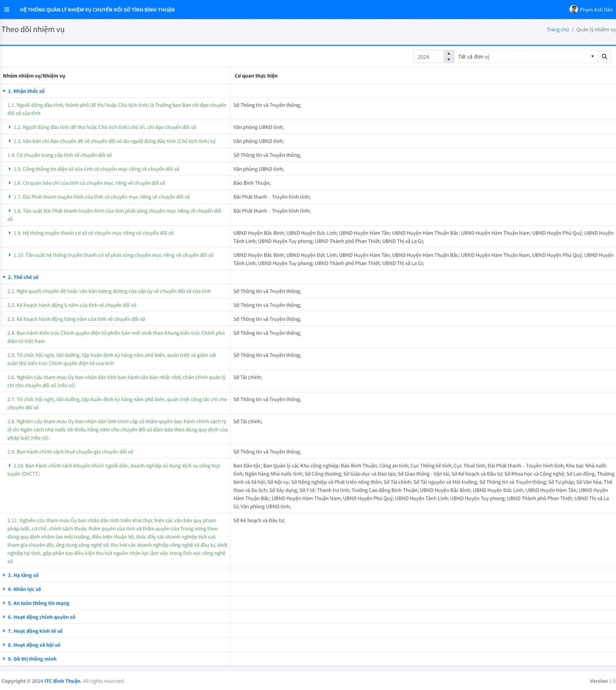This screenshot has height=690, width=616.
Task: Expand task 1.2 arrow icon
Action: coord(10,127)
